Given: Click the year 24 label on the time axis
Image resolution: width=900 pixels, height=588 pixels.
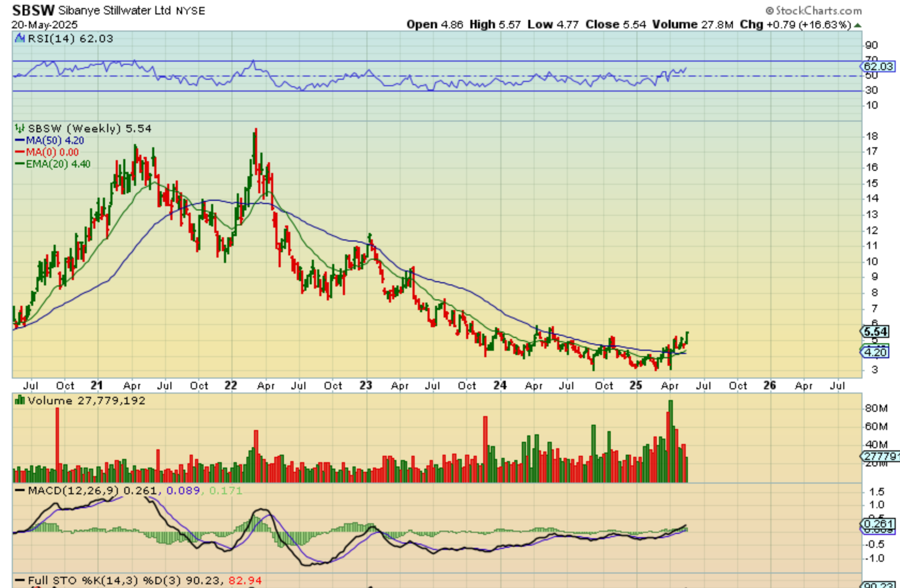Looking at the screenshot, I should click(x=500, y=386).
